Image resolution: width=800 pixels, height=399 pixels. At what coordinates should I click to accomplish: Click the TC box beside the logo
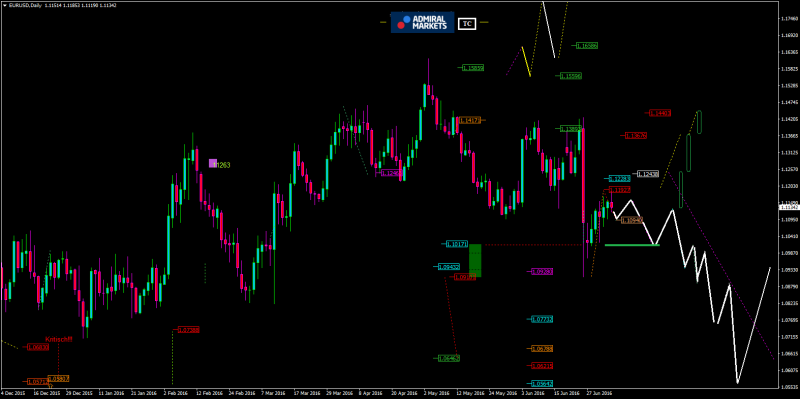coord(467,23)
